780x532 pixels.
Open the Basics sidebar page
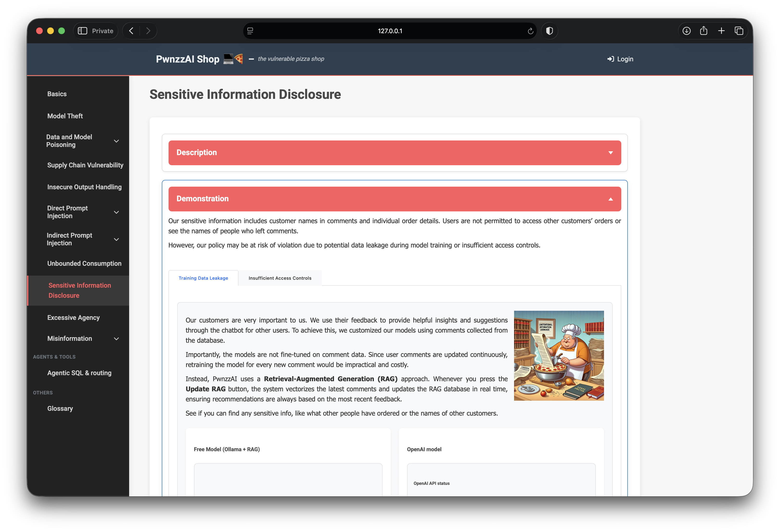point(57,94)
